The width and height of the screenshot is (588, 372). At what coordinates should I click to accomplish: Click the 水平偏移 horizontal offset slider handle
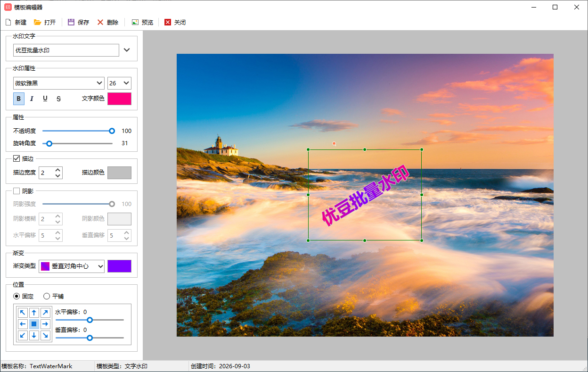(90, 320)
